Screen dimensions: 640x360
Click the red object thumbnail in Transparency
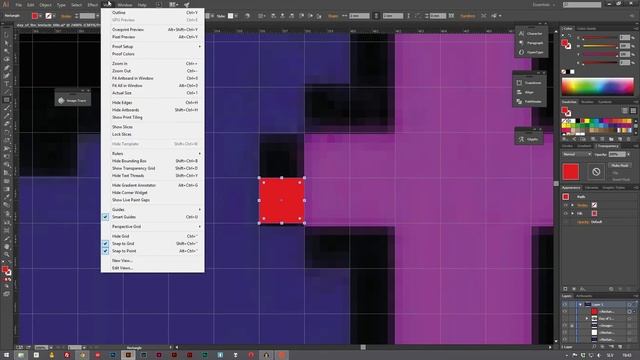(x=571, y=172)
